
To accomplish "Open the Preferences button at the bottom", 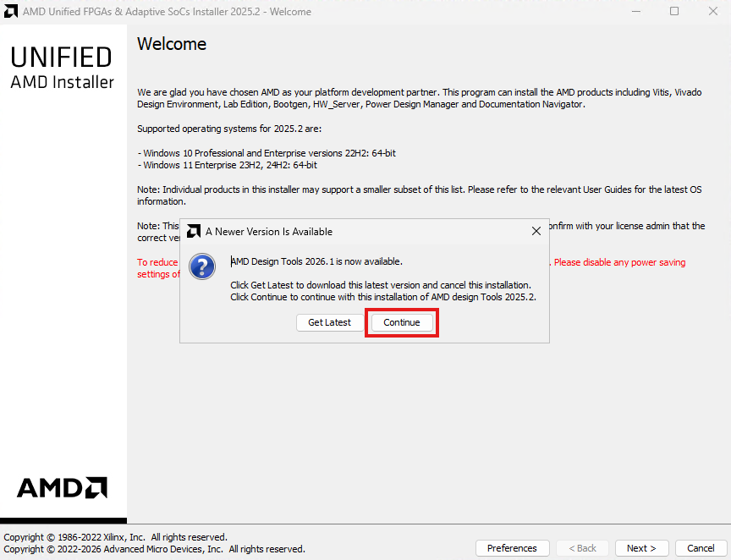I will pos(512,548).
